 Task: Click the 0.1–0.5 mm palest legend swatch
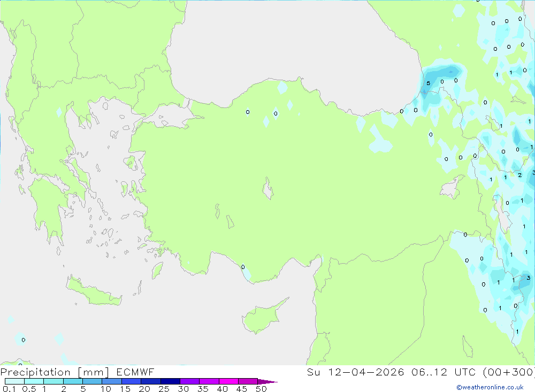coord(14,381)
